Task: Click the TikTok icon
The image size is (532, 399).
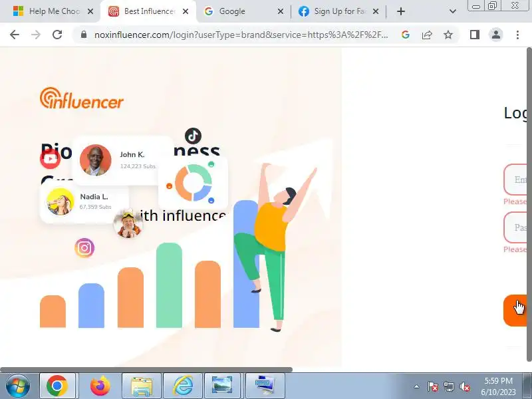Action: pyautogui.click(x=193, y=136)
